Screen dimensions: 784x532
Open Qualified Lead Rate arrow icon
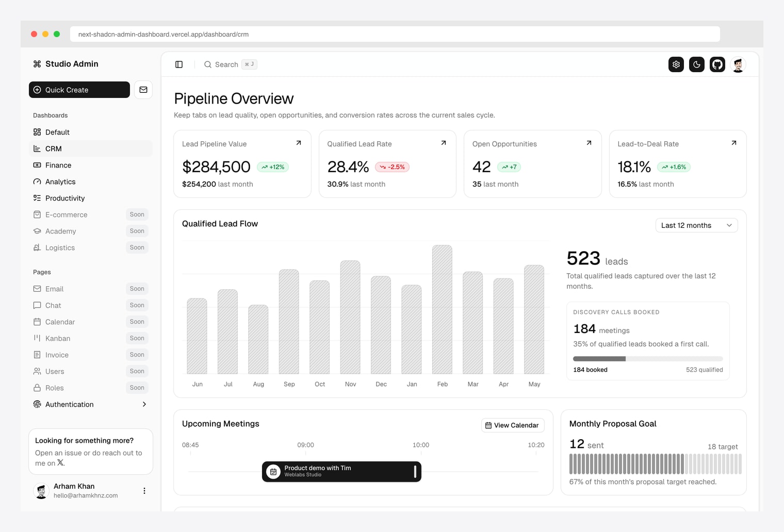(444, 143)
